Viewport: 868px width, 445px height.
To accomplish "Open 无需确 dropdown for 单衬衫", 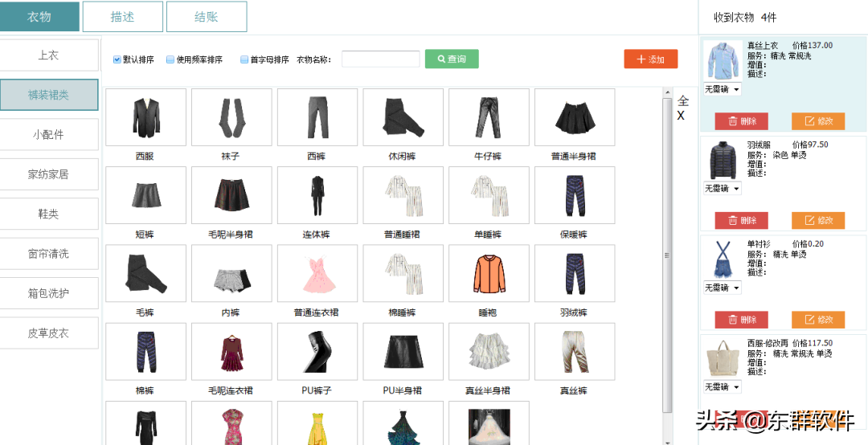I will click(723, 288).
